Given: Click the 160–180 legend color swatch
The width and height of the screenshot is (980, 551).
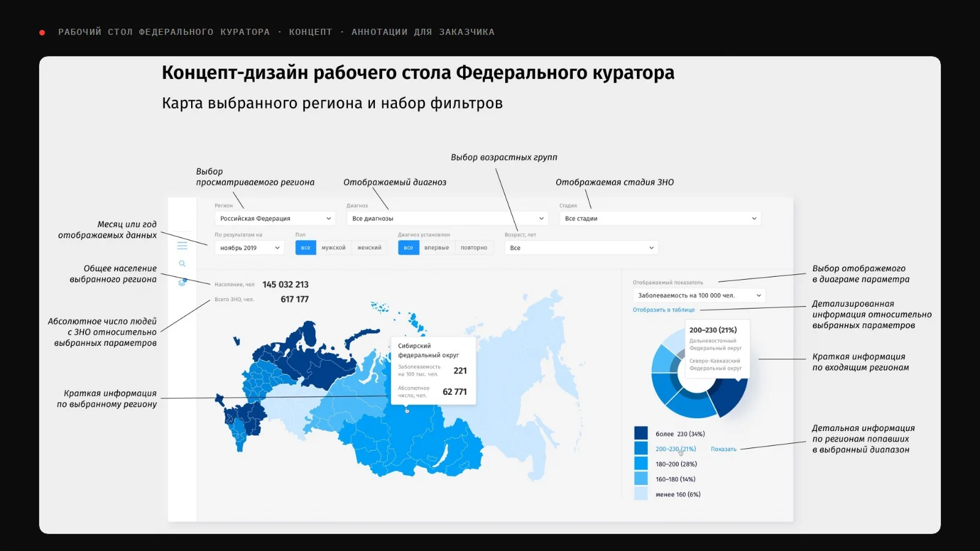Looking at the screenshot, I should [x=641, y=479].
